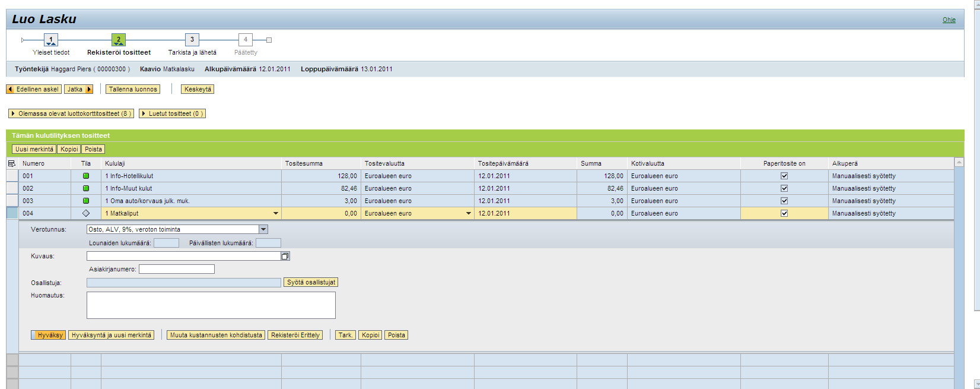Click the Asiakirjanumero input field
Image resolution: width=980 pixels, height=389 pixels.
(177, 269)
